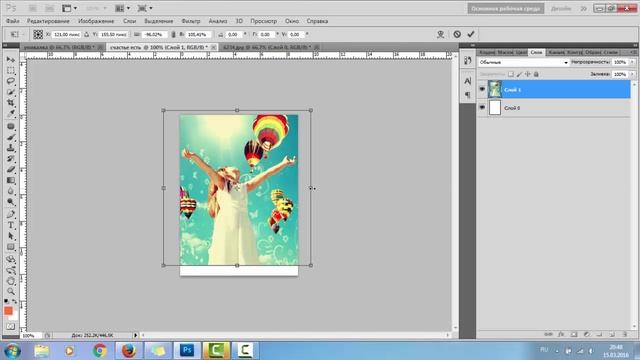Select the Hand tool
The height and width of the screenshot is (360, 640).
point(11,281)
